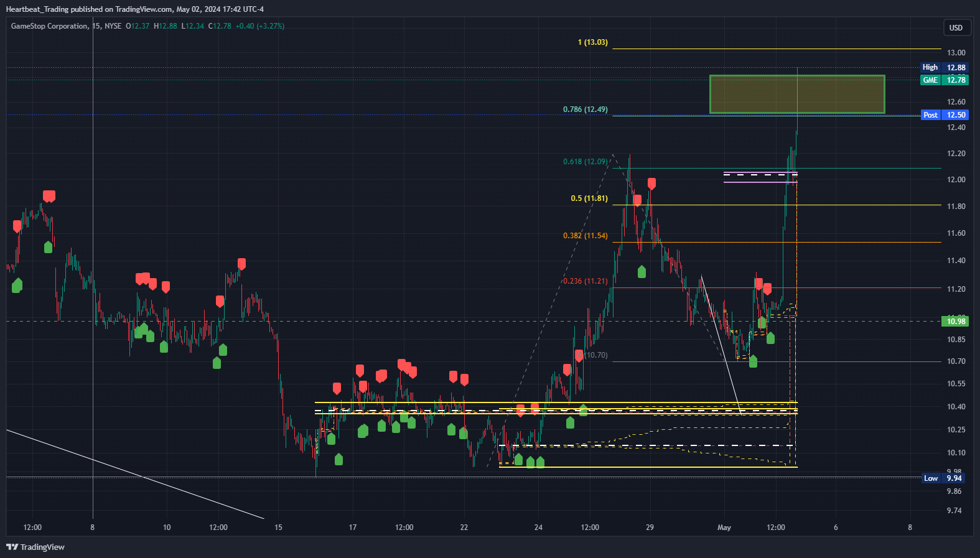Screen dimensions: 980x558
Task: Click the date 24 on time axis
Action: 538,528
